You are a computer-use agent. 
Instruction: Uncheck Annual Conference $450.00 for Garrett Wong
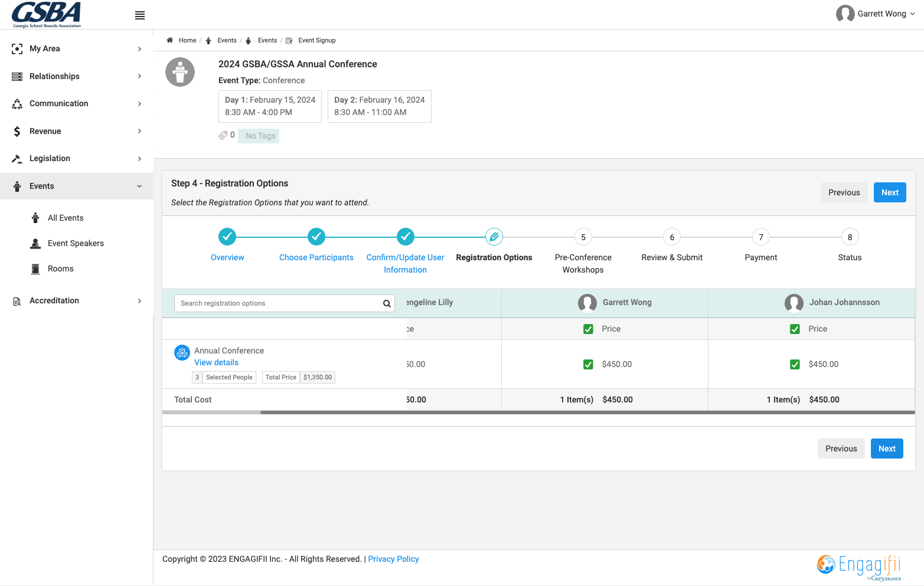pos(588,365)
